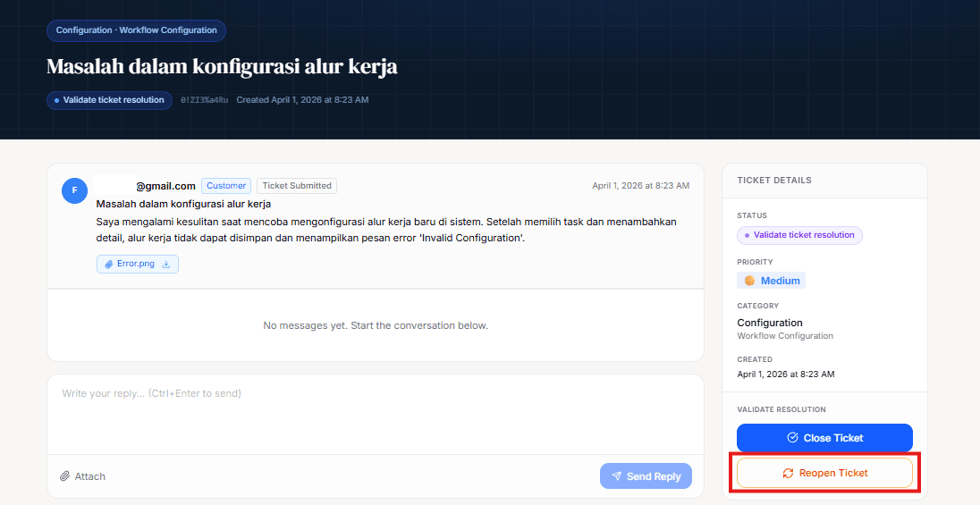The width and height of the screenshot is (980, 505).
Task: Click the Ticket Submitted tag
Action: 297,186
